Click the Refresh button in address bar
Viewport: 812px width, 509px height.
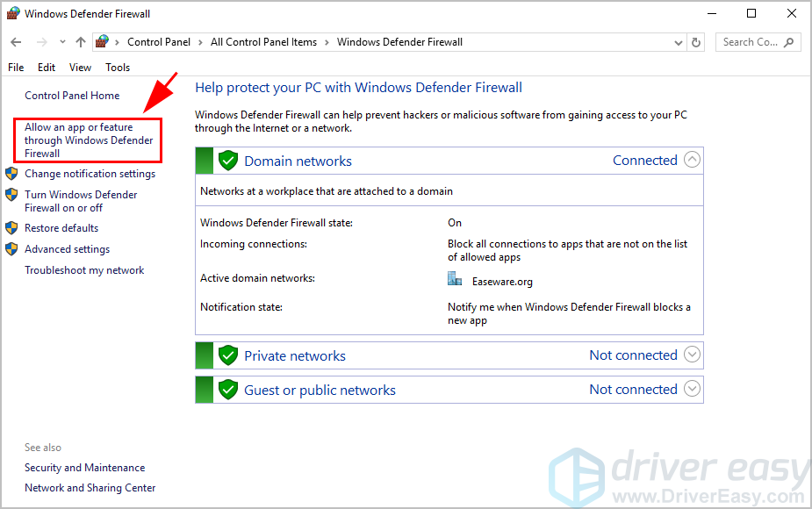point(697,42)
